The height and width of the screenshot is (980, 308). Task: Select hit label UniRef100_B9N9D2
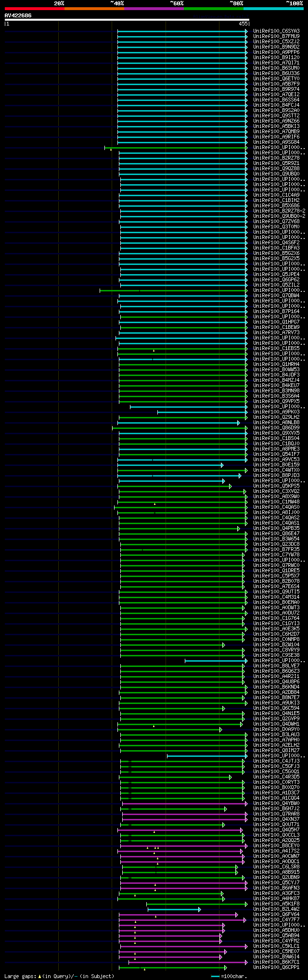click(276, 47)
